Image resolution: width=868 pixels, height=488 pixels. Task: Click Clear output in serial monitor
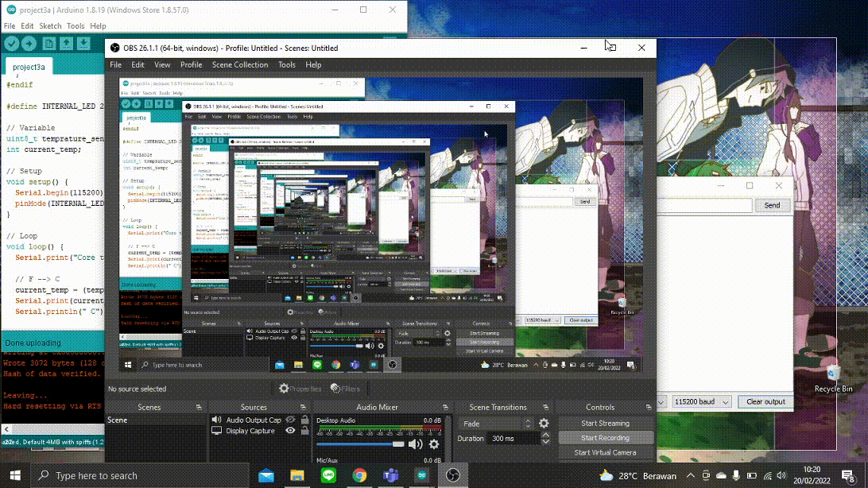[x=765, y=401]
